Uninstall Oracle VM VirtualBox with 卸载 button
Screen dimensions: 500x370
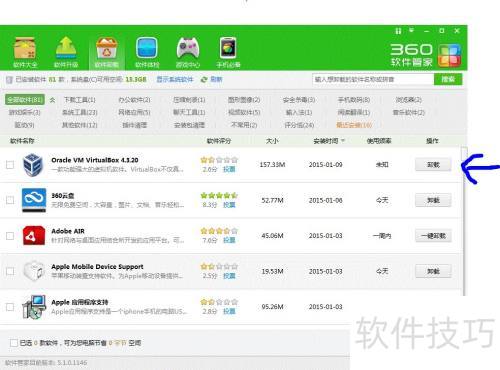tap(433, 164)
